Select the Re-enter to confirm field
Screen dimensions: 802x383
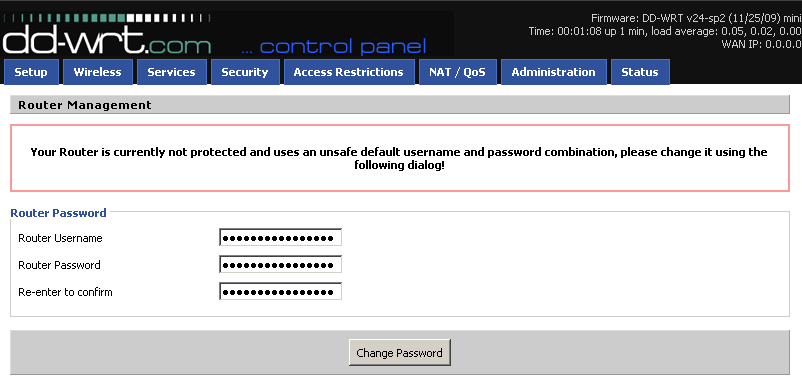click(x=280, y=292)
